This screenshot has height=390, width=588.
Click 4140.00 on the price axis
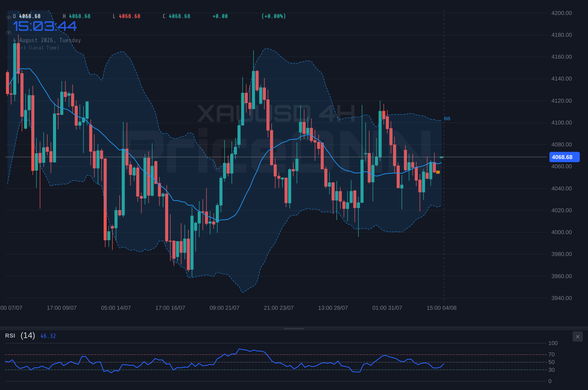coord(562,79)
